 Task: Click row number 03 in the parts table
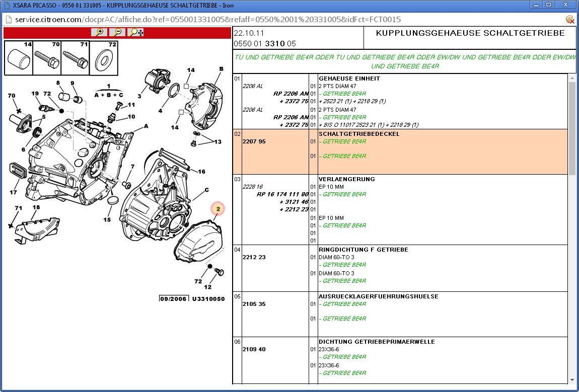237,179
